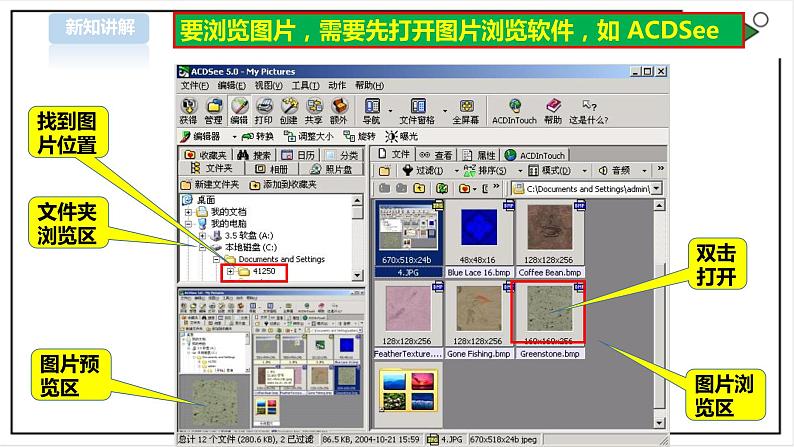
Task: Expand the 3.5 软盘 (A:) node
Action: click(x=203, y=235)
